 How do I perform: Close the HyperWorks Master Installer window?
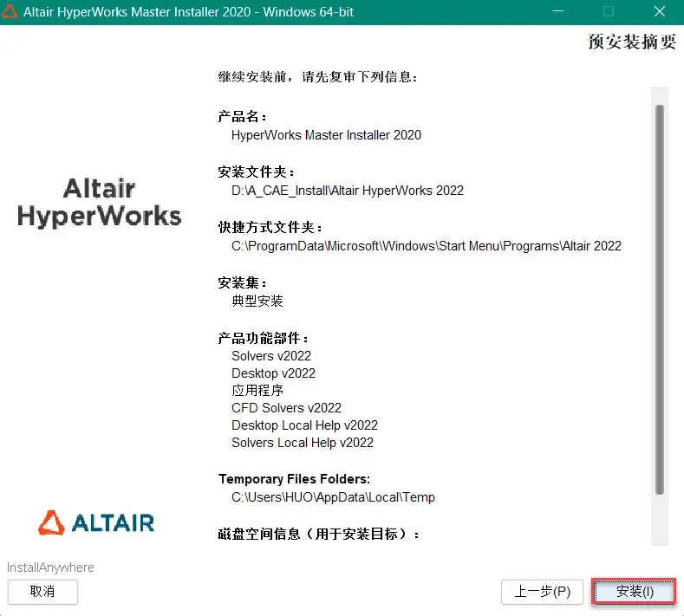660,11
